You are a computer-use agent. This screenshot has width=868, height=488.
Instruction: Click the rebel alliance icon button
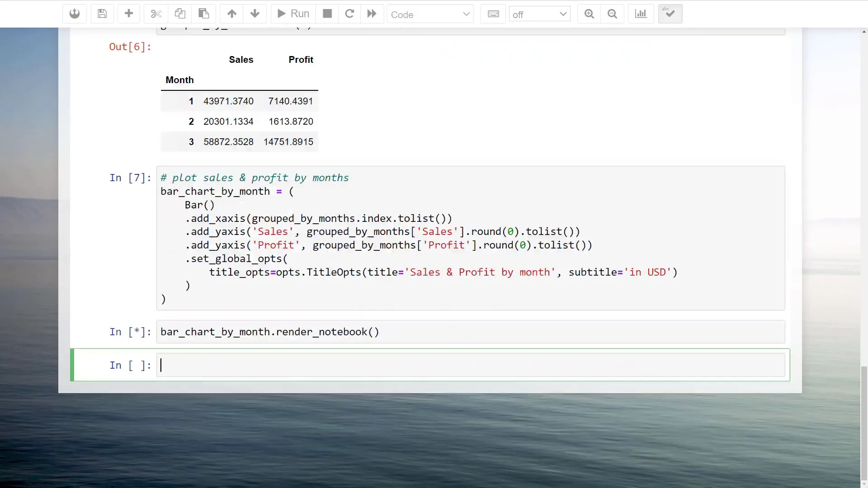75,14
